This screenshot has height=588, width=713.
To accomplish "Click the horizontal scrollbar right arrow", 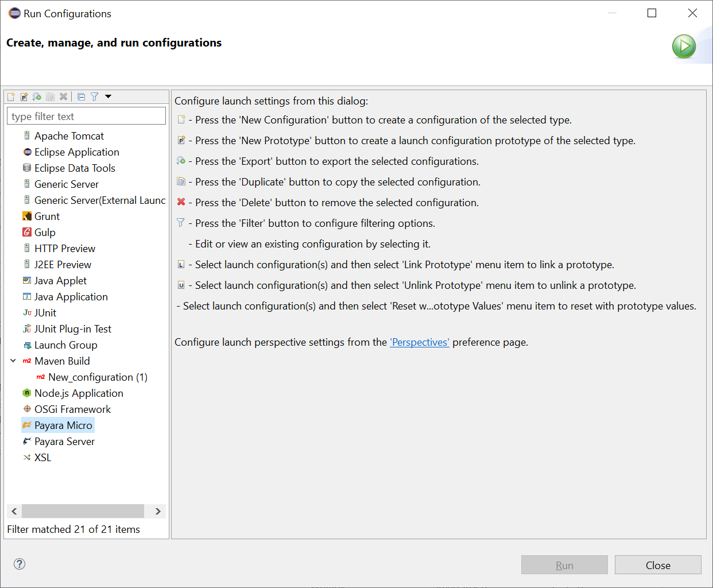I will point(158,511).
